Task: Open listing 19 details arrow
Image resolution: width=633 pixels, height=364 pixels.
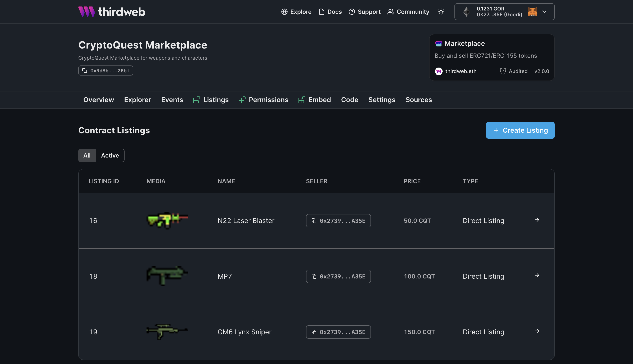Action: [537, 331]
